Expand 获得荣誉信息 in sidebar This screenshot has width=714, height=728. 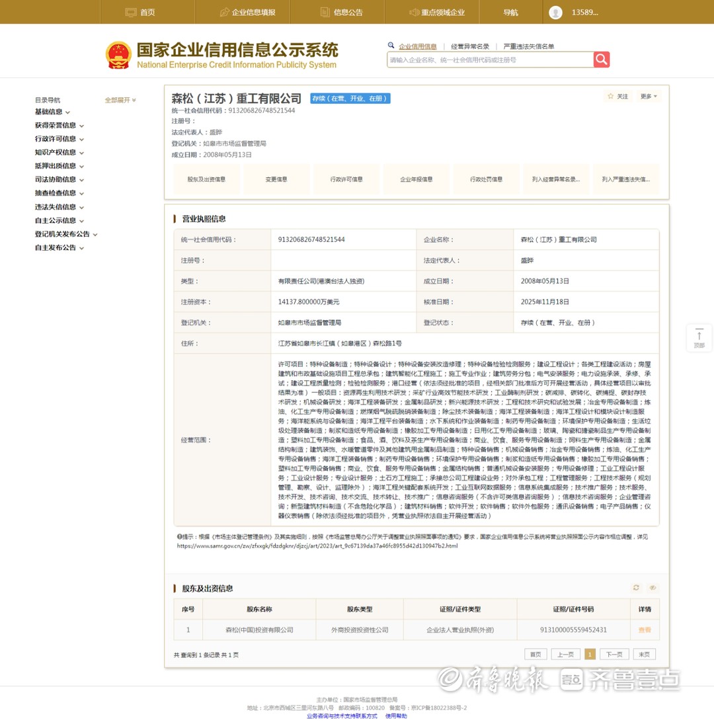pyautogui.click(x=59, y=126)
